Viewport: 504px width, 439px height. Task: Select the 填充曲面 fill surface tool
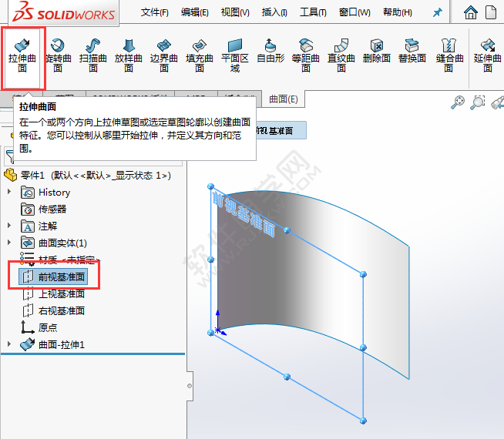[200, 55]
